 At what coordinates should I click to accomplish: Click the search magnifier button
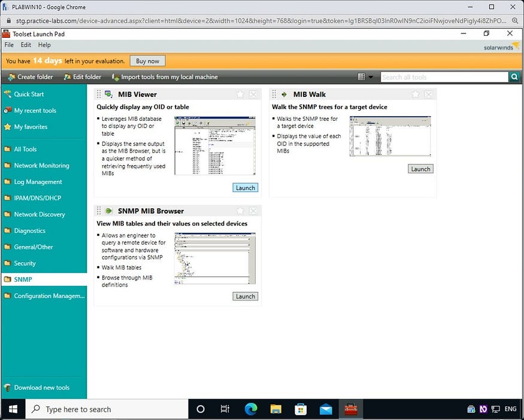tap(514, 77)
